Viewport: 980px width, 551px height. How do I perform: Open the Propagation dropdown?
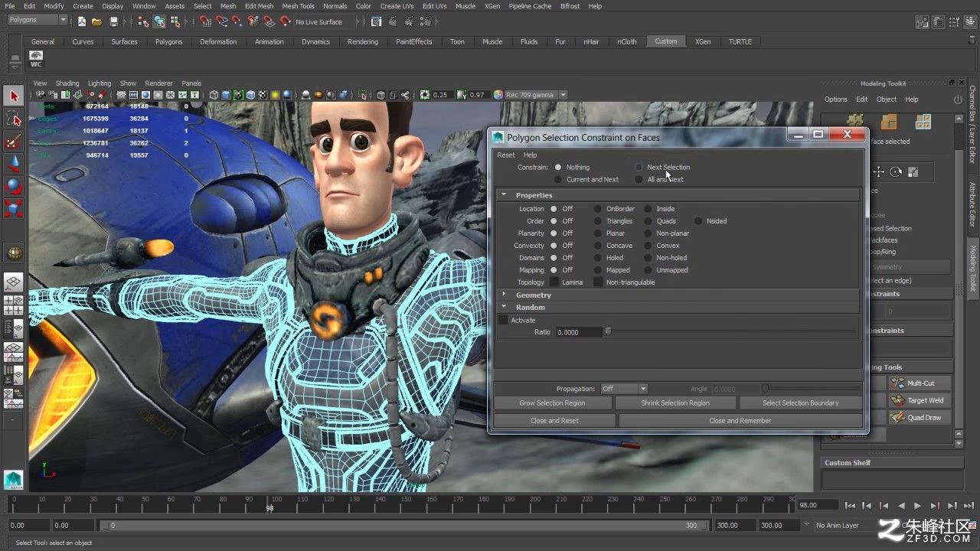tap(623, 389)
